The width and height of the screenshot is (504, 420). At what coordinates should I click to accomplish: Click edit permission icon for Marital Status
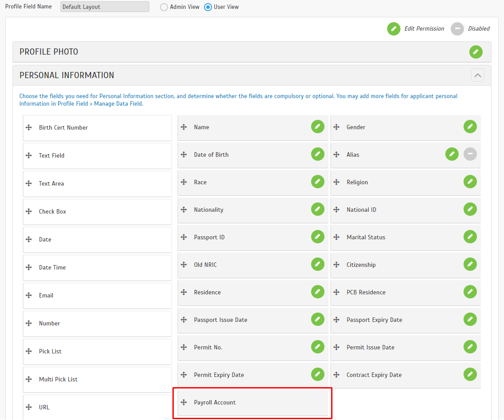pyautogui.click(x=470, y=237)
